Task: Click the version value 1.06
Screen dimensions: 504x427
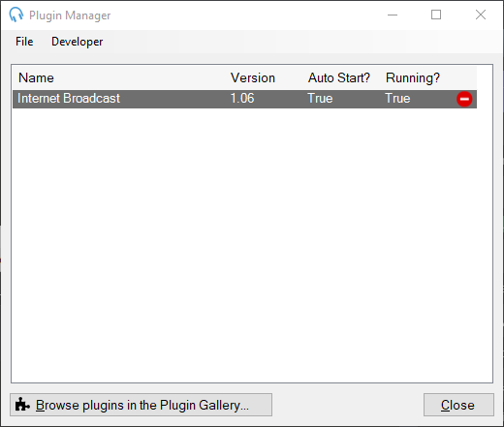Action: (x=242, y=99)
